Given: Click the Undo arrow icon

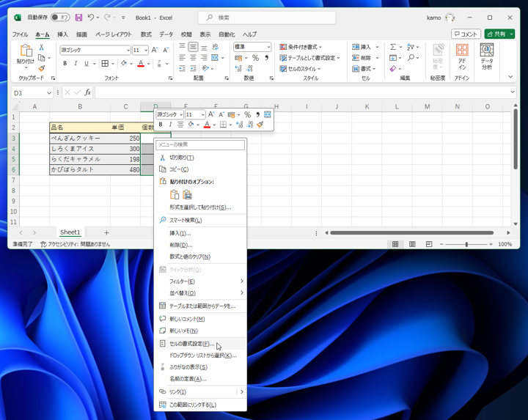Looking at the screenshot, I should (x=91, y=17).
